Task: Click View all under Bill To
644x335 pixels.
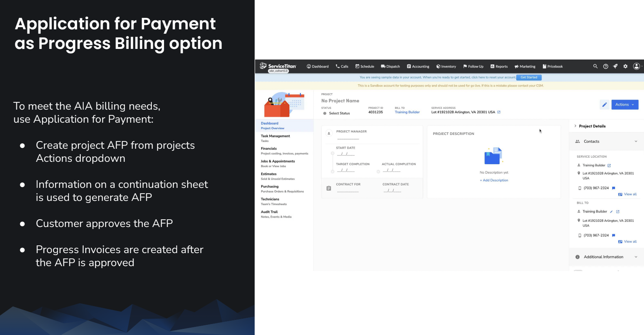Action: [628, 241]
